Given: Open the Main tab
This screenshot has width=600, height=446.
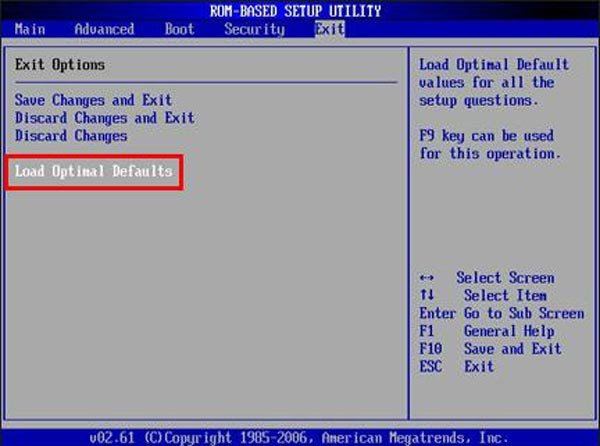Looking at the screenshot, I should (30, 29).
